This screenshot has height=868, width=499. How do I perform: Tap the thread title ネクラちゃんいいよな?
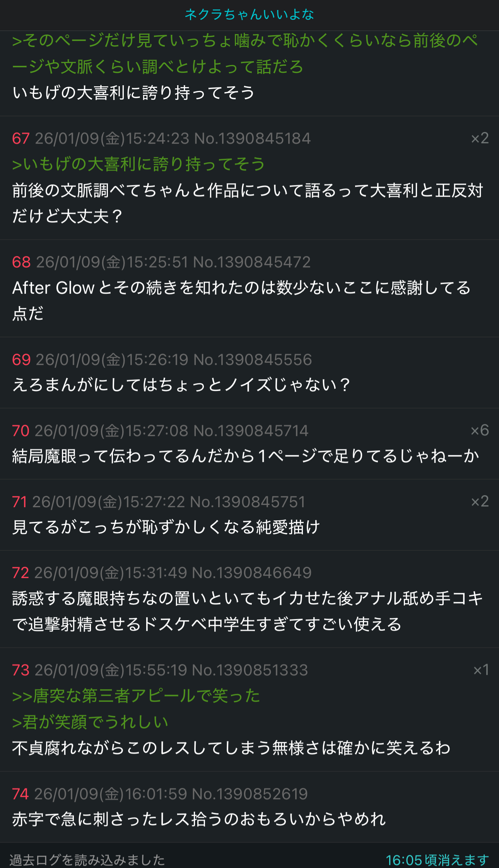tap(249, 15)
